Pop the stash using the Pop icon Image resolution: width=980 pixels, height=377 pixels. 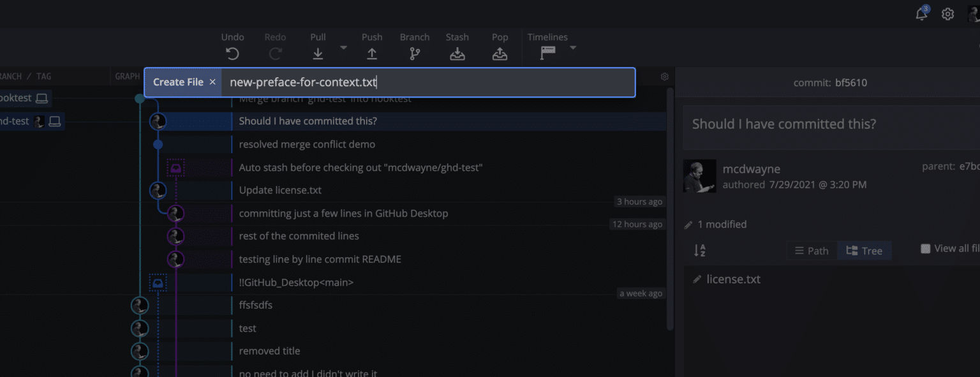[500, 54]
